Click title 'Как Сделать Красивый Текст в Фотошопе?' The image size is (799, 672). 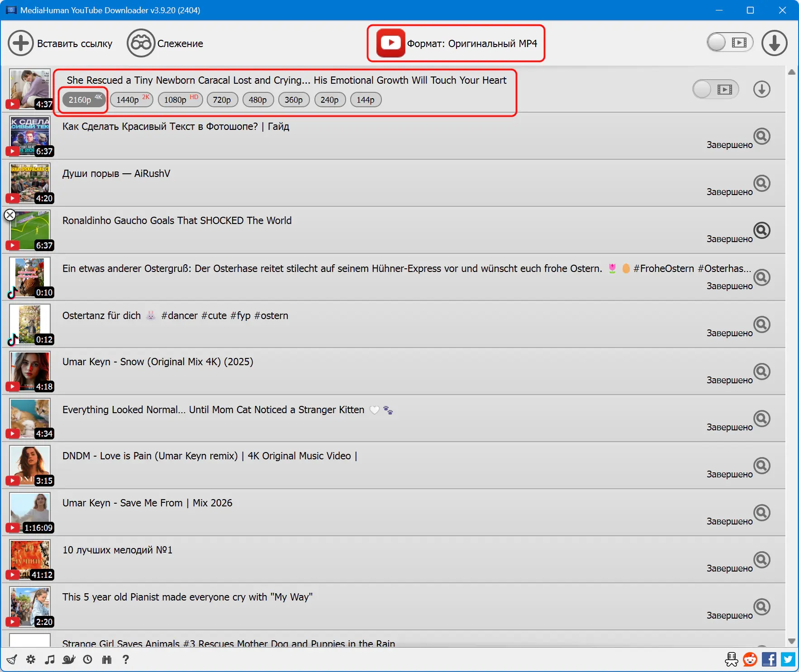[x=176, y=127]
